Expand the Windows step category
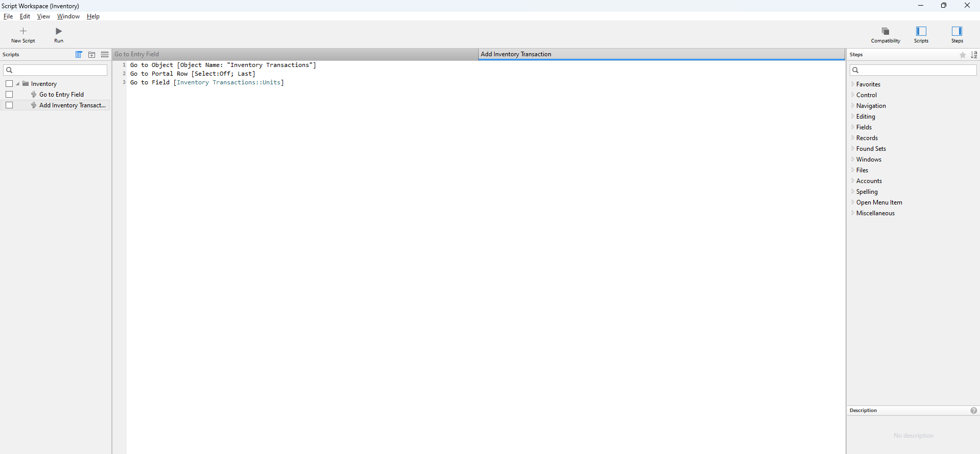 (x=853, y=159)
